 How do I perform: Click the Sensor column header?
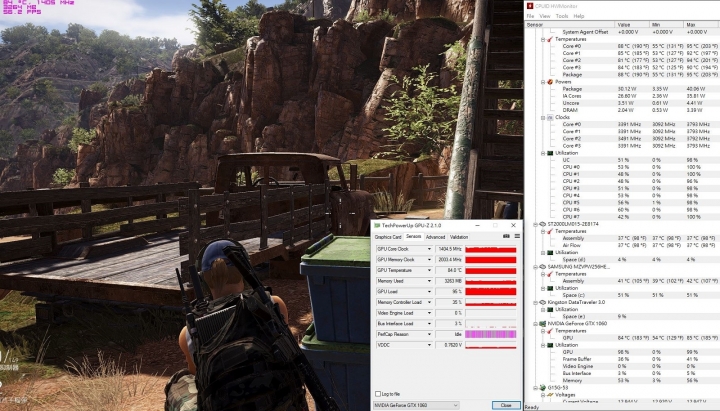pyautogui.click(x=569, y=24)
